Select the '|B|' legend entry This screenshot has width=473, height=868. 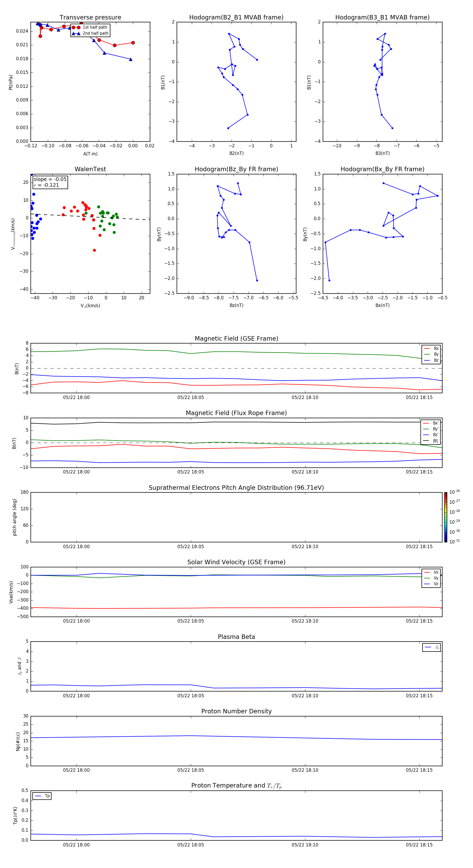click(431, 441)
